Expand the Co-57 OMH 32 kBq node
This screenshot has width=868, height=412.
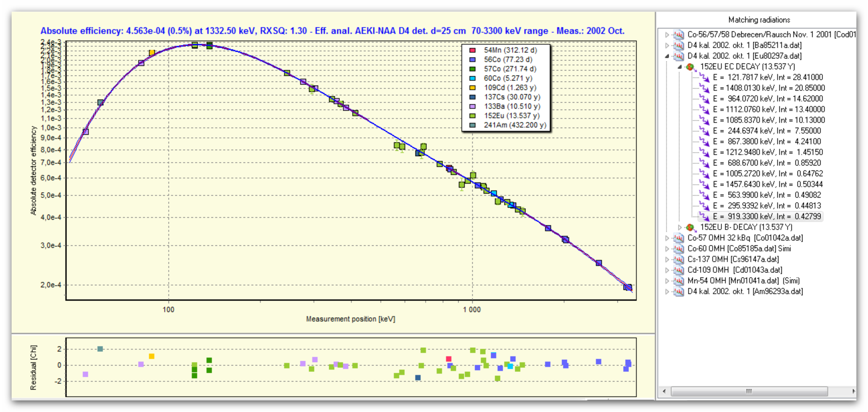[667, 238]
